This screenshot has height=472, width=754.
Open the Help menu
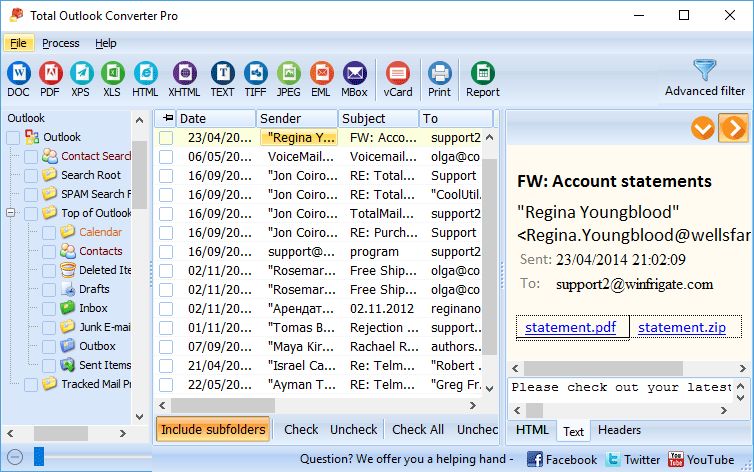[x=105, y=43]
